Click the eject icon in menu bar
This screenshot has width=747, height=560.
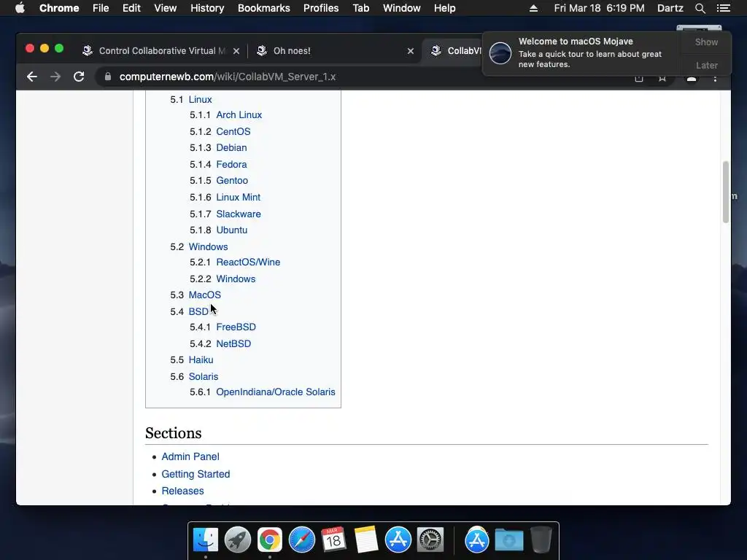click(x=533, y=8)
